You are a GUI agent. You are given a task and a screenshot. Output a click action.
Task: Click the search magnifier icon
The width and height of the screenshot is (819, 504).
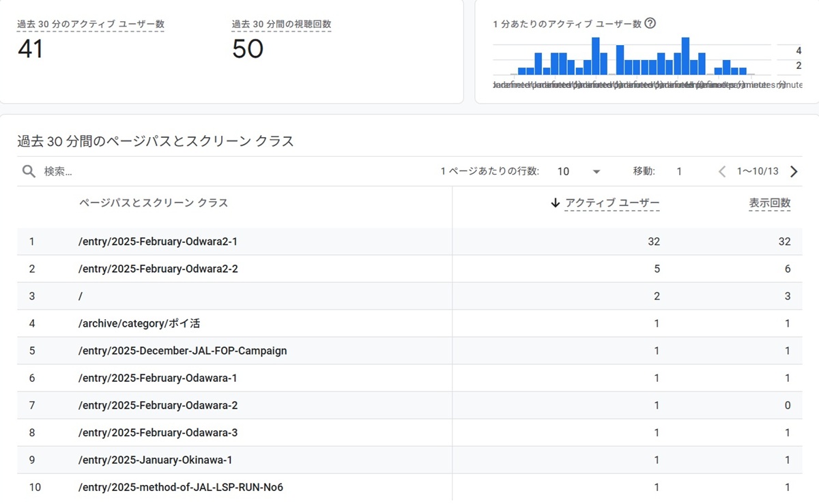(29, 171)
